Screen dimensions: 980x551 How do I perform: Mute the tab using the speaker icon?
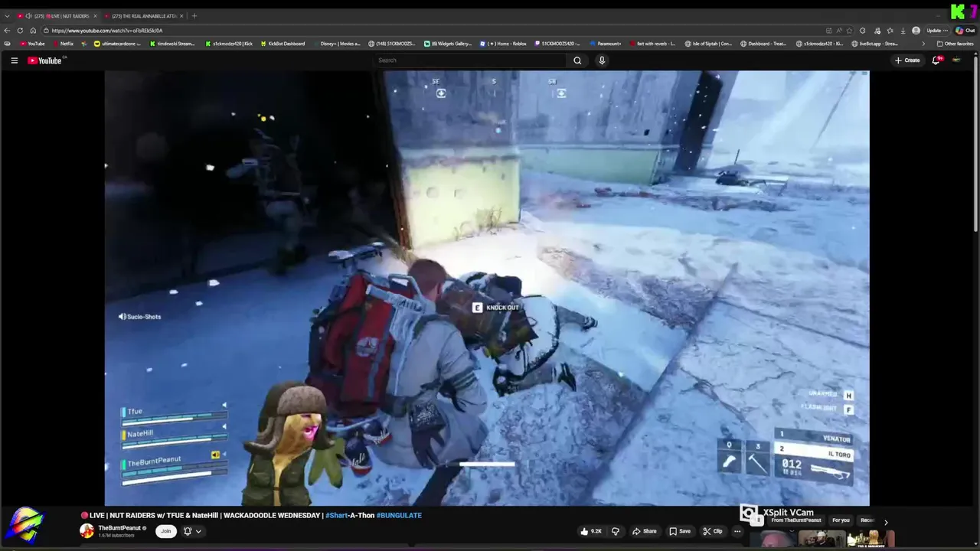(x=28, y=16)
